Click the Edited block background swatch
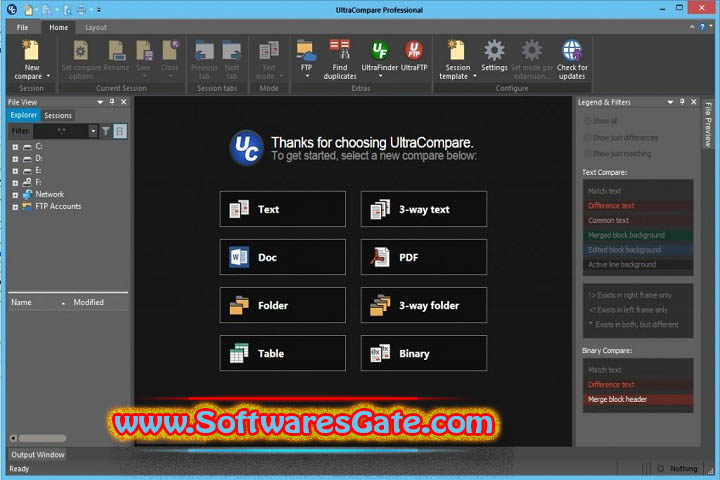This screenshot has width=720, height=480. 638,250
